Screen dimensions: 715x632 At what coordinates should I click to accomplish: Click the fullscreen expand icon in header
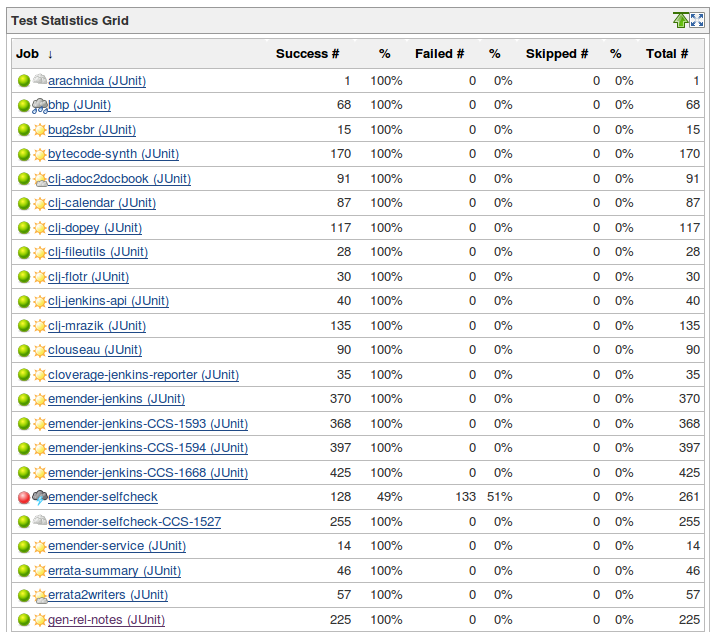tap(697, 20)
